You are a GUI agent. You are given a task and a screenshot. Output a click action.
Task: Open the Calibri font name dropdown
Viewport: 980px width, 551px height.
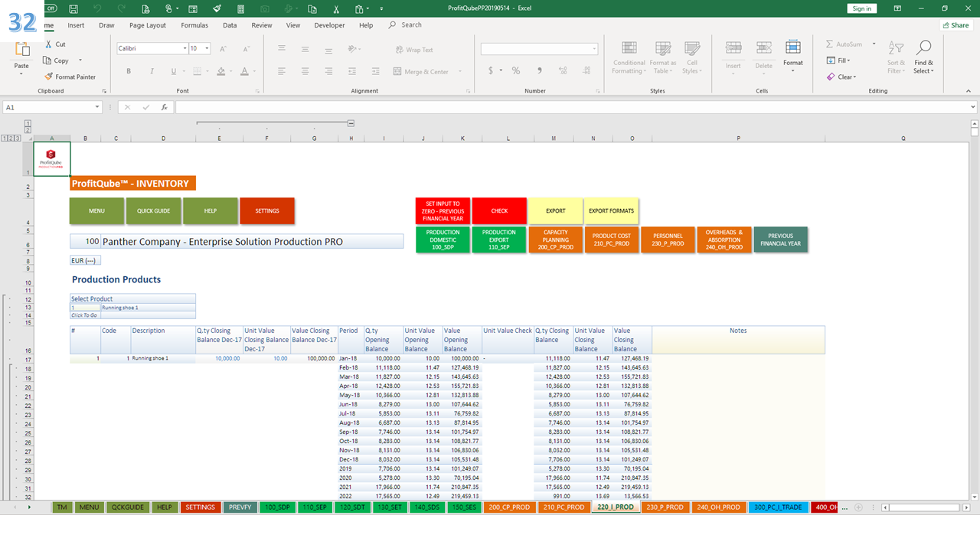(185, 48)
